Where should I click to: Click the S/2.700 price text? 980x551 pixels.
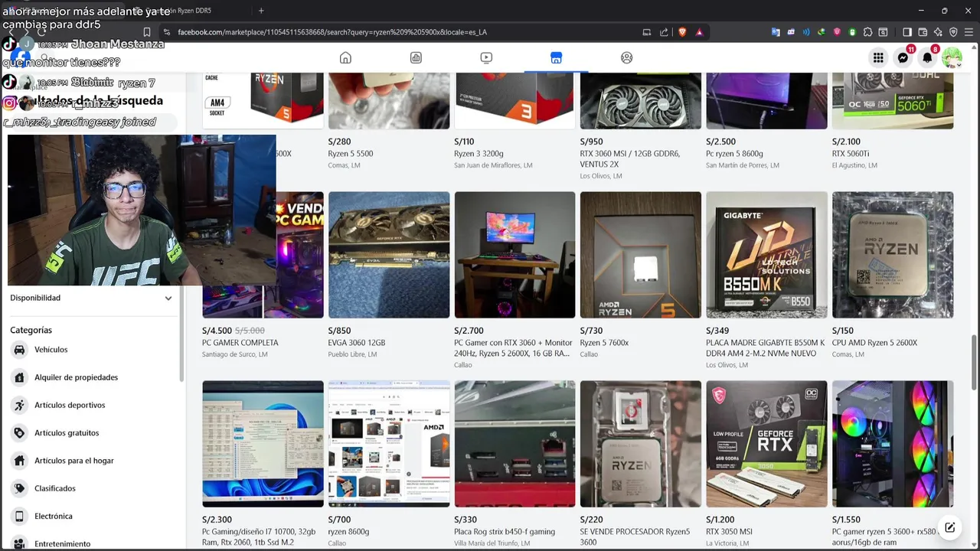pyautogui.click(x=469, y=331)
